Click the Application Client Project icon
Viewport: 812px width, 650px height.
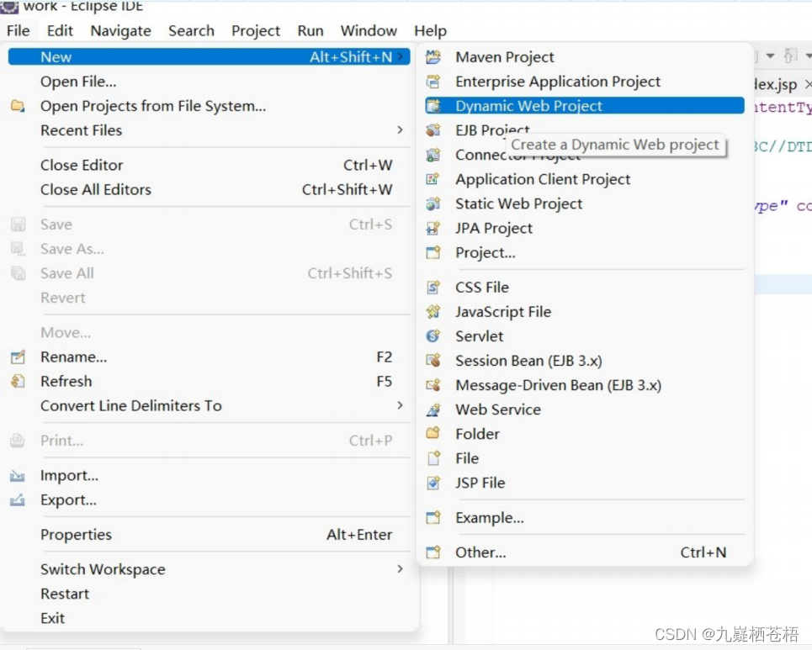[433, 179]
